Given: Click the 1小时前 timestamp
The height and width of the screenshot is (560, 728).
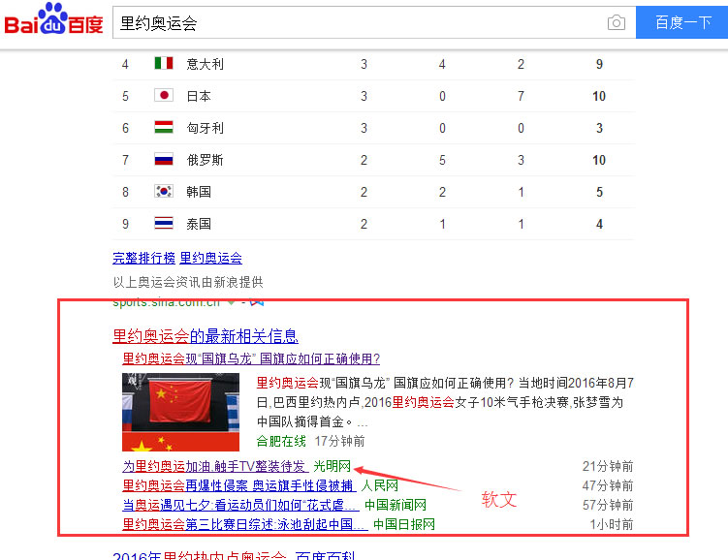Looking at the screenshot, I should (612, 524).
